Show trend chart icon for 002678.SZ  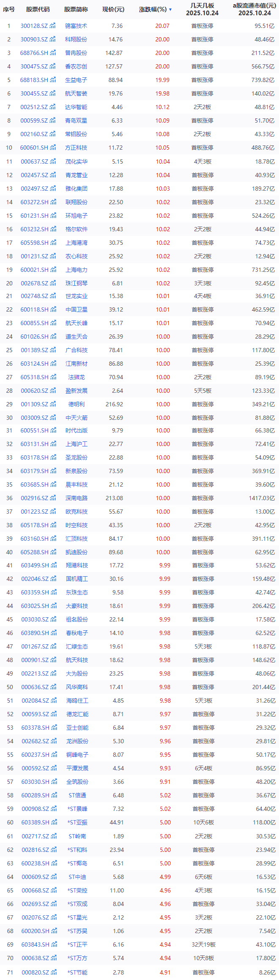click(52, 283)
